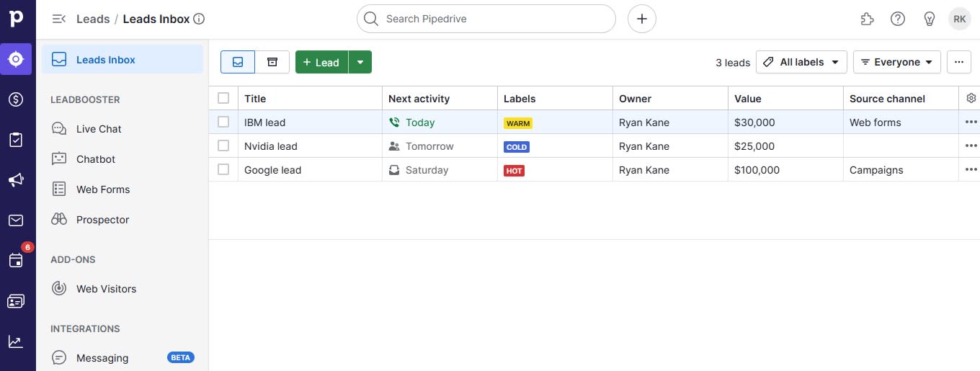The width and height of the screenshot is (980, 371).
Task: Click the blue COLD label badge
Action: click(x=517, y=147)
